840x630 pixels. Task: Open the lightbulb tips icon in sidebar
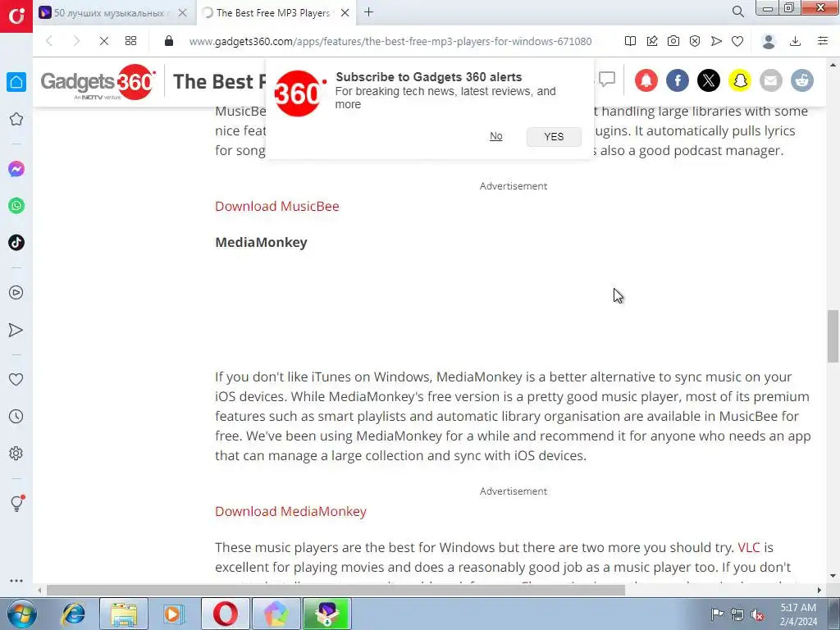click(16, 503)
